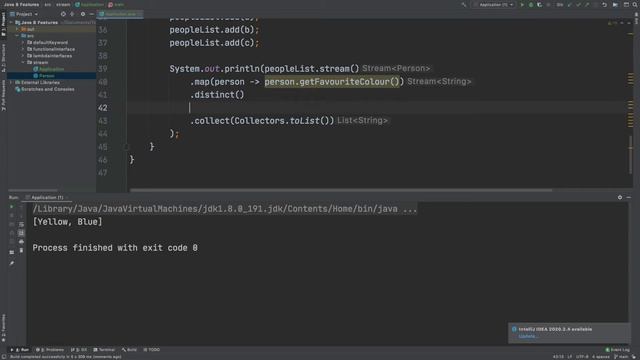Expand the functionalInterface package
Screen dimensions: 640x360
pyautogui.click(x=23, y=49)
